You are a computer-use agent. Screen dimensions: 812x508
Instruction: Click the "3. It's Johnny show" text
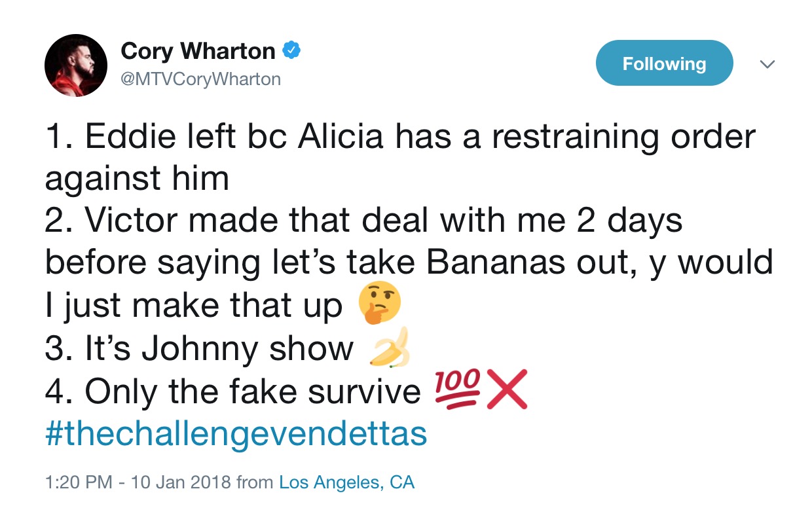(199, 348)
